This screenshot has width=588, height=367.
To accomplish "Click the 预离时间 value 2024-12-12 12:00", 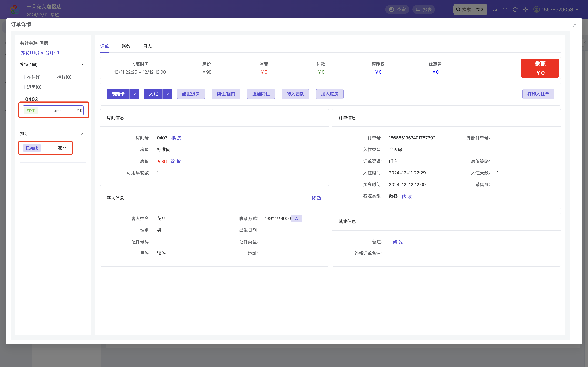I will (407, 185).
